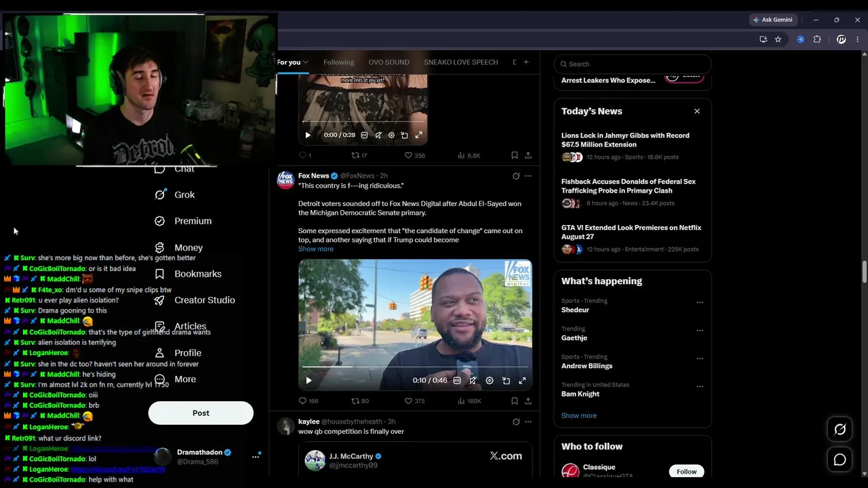Image resolution: width=868 pixels, height=488 pixels.
Task: Follow the Classique account
Action: pos(686,472)
